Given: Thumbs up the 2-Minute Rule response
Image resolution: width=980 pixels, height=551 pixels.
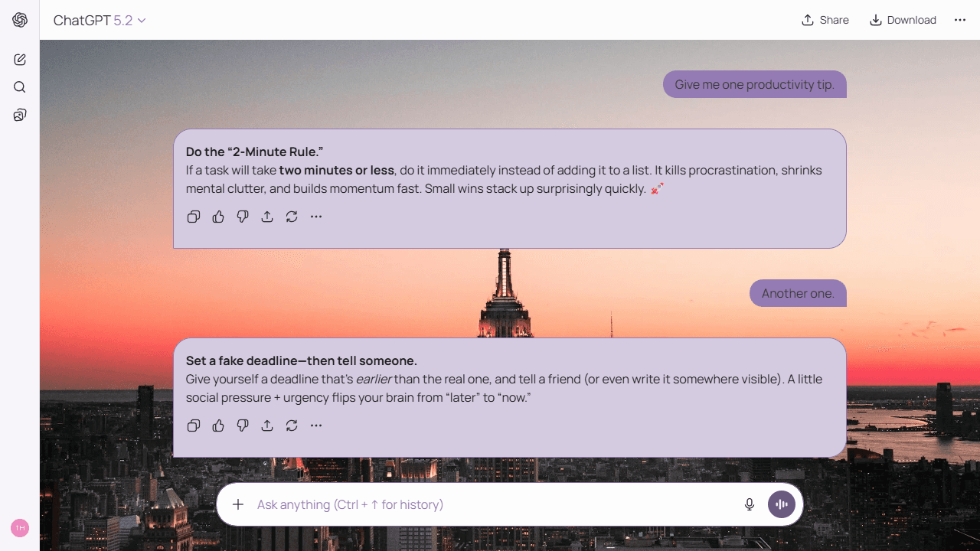Looking at the screenshot, I should coord(218,217).
